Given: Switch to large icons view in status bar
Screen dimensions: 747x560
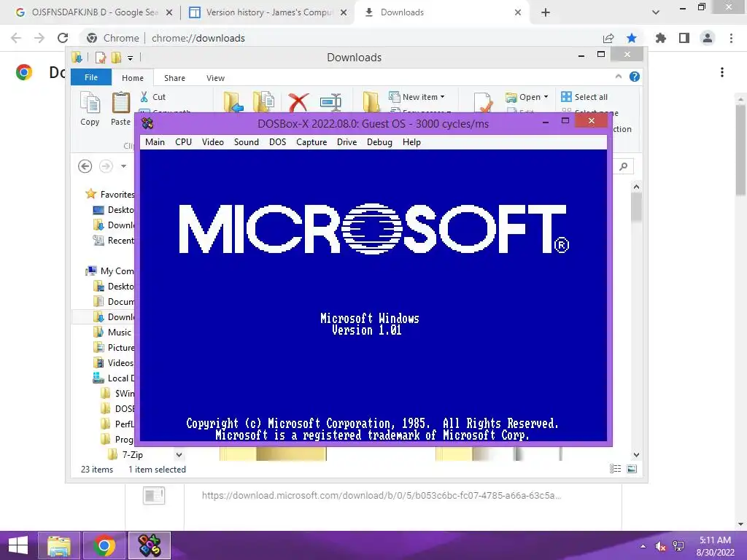Looking at the screenshot, I should pyautogui.click(x=632, y=469).
